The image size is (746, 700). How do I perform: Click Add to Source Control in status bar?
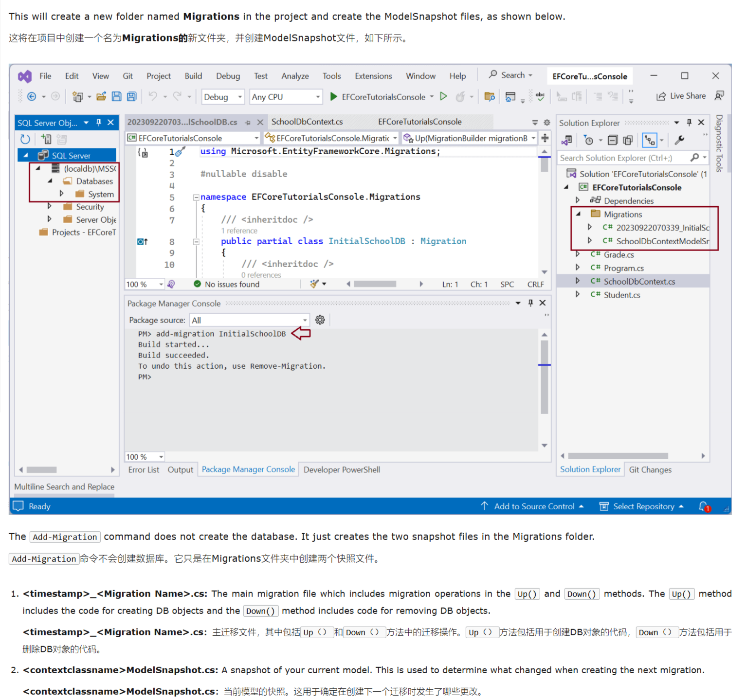coord(532,506)
